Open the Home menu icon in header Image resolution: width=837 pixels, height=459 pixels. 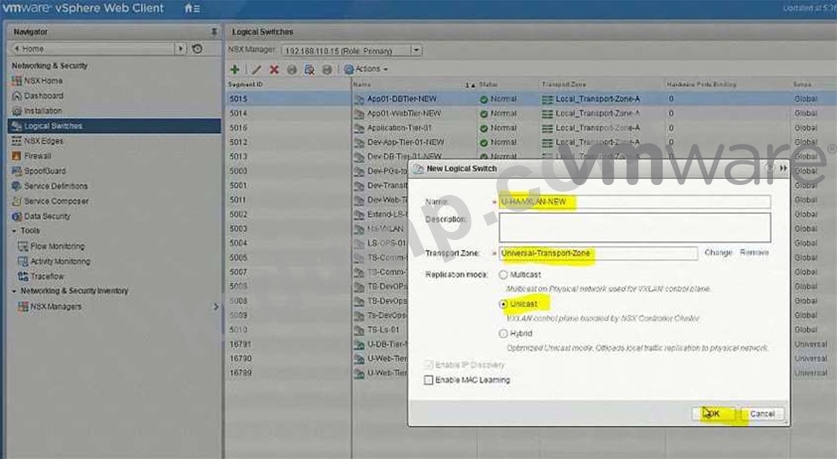(192, 9)
